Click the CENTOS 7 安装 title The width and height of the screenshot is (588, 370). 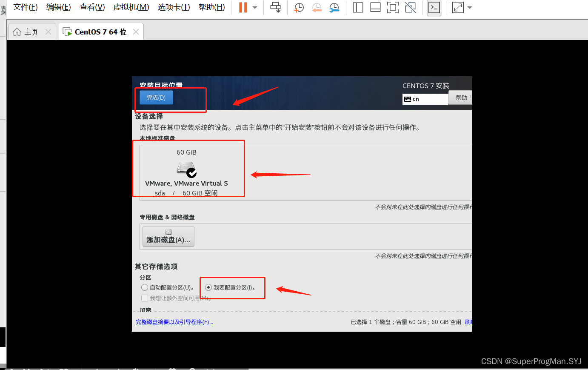pos(426,86)
